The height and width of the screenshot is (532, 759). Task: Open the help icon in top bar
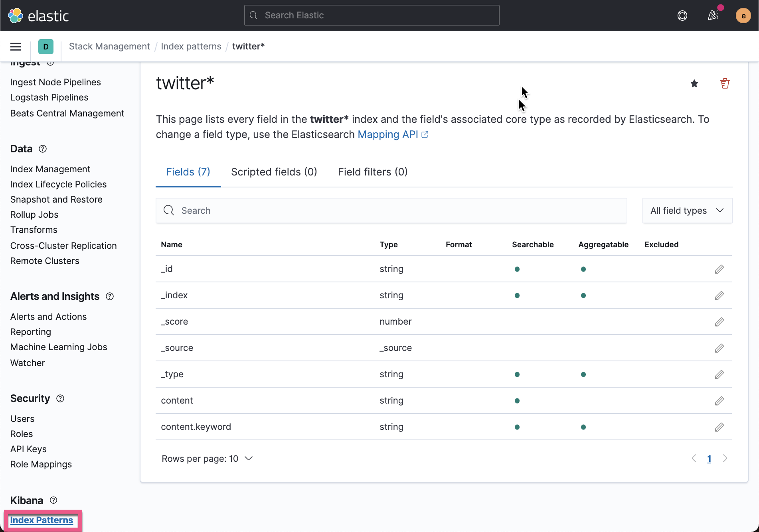(682, 16)
